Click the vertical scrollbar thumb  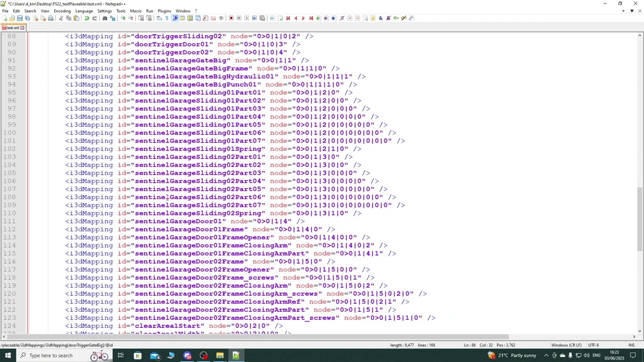coord(640,219)
